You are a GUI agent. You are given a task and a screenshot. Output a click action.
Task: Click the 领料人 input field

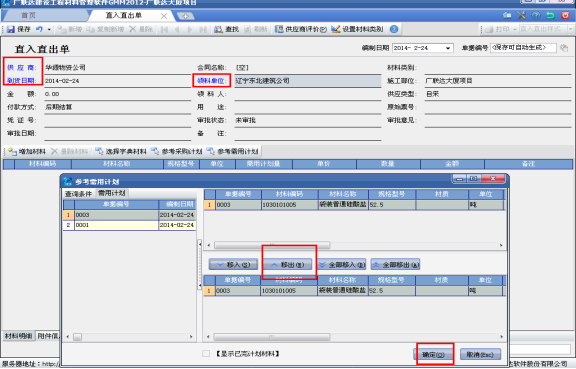(x=307, y=94)
